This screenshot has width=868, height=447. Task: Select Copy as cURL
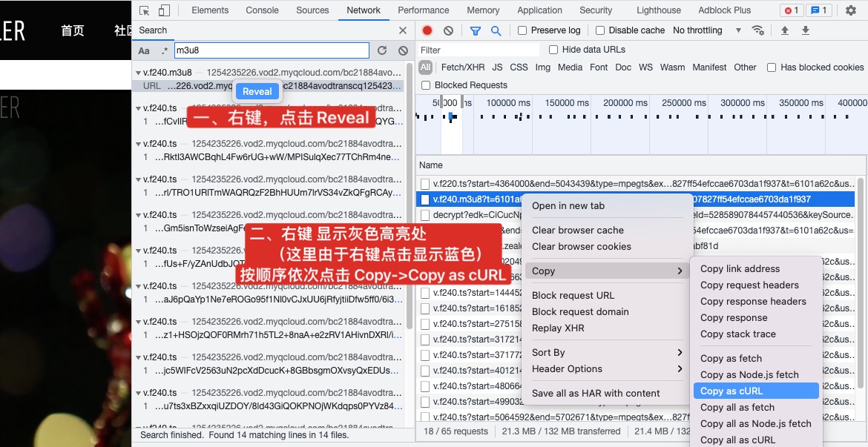click(x=756, y=391)
